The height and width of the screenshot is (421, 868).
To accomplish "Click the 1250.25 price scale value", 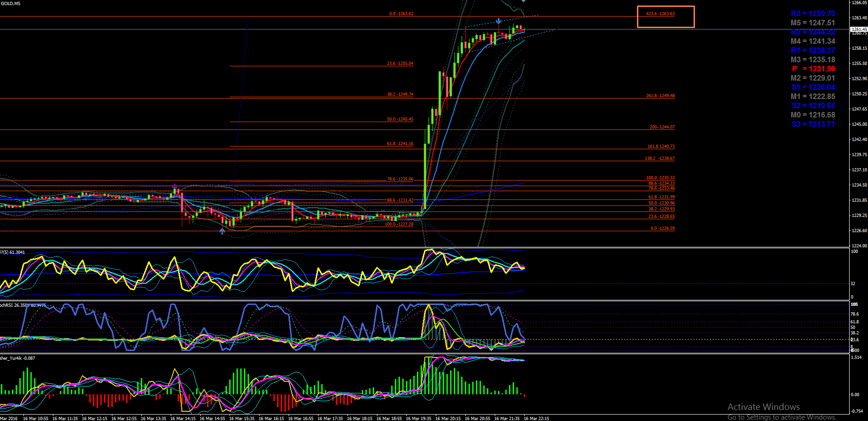I will click(860, 94).
